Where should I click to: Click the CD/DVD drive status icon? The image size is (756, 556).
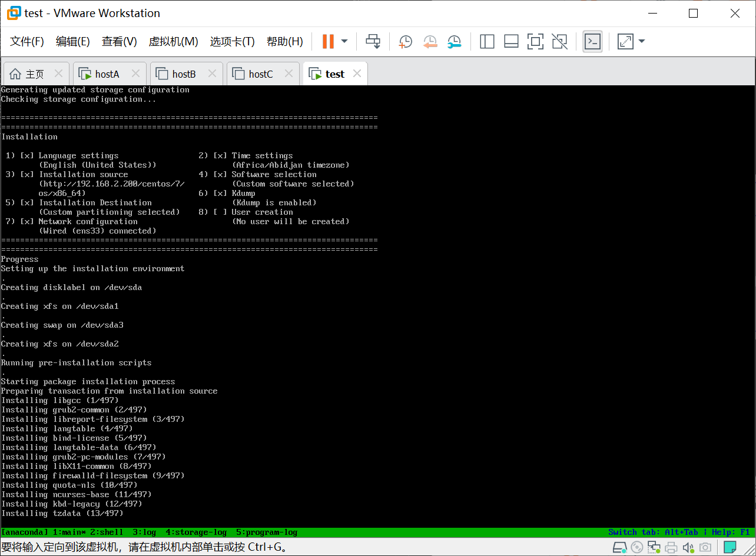(636, 548)
